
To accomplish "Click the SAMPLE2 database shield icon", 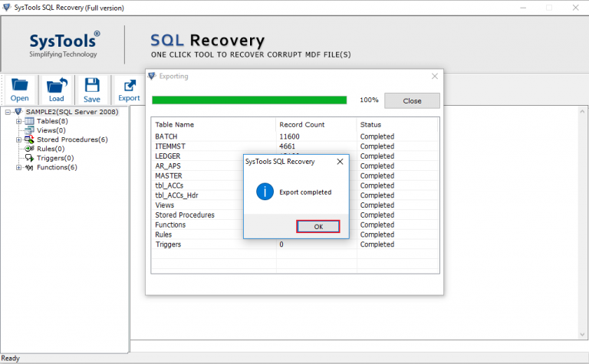I will click(x=18, y=112).
